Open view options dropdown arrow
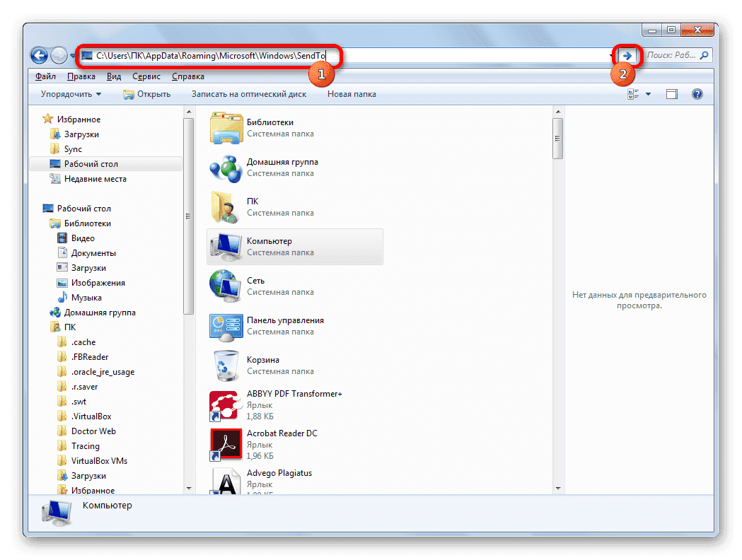Image resolution: width=742 pixels, height=560 pixels. 649,94
